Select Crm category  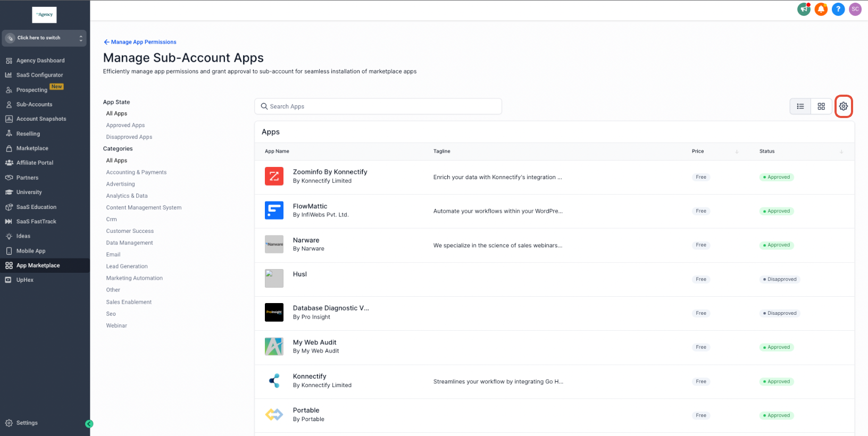point(111,219)
